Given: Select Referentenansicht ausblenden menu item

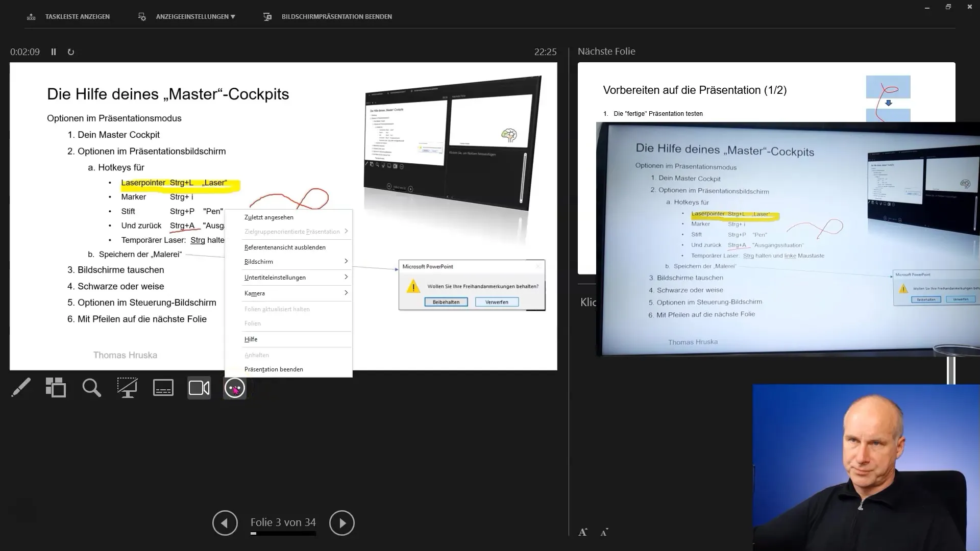Looking at the screenshot, I should [285, 247].
